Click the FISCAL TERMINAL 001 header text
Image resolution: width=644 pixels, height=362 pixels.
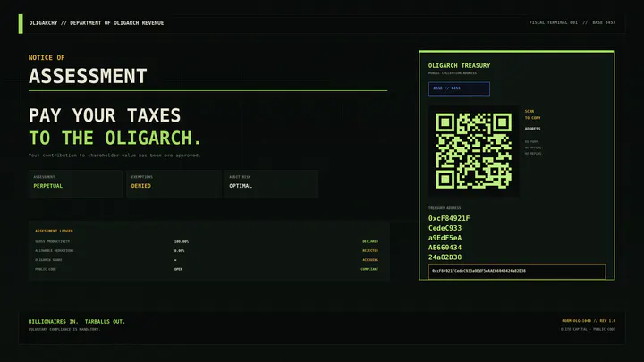click(554, 22)
